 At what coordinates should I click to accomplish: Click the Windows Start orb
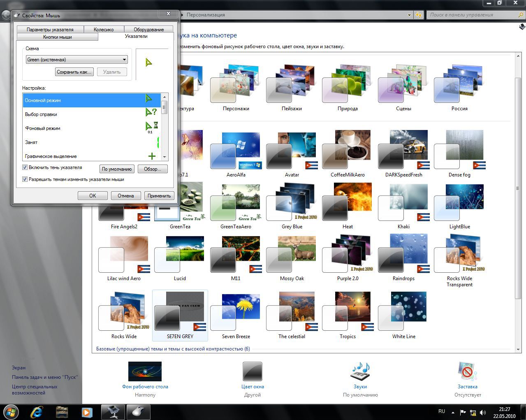tap(11, 412)
